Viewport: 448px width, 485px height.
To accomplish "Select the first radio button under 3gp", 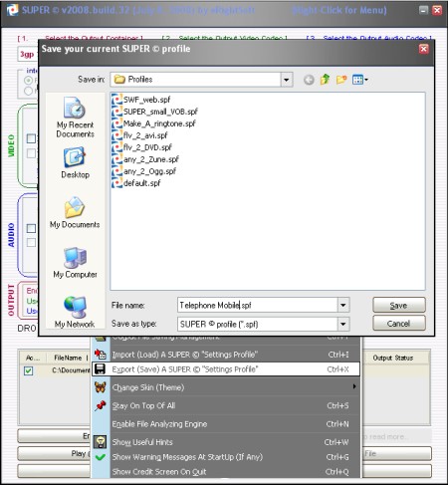I will point(28,80).
